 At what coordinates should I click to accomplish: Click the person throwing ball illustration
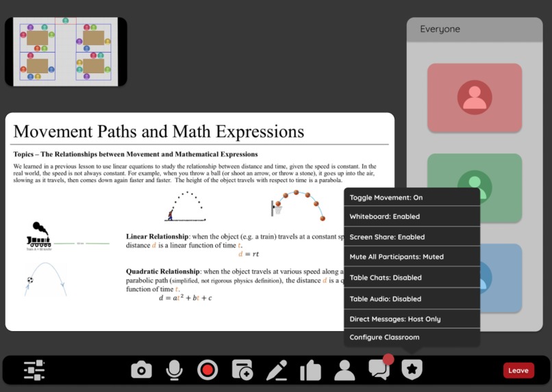(185, 207)
